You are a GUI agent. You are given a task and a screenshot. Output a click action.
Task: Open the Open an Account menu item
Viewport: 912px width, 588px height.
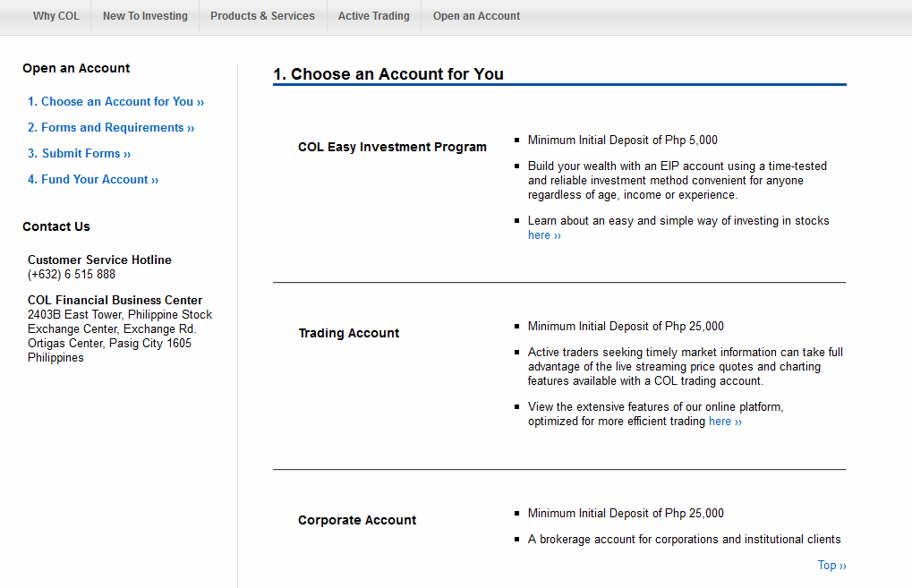point(476,16)
